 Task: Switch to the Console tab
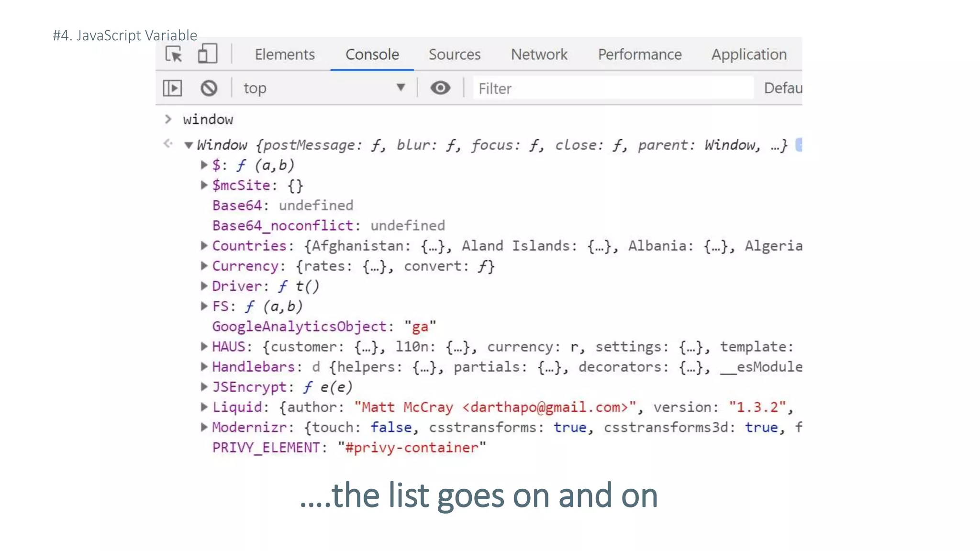[x=372, y=55]
